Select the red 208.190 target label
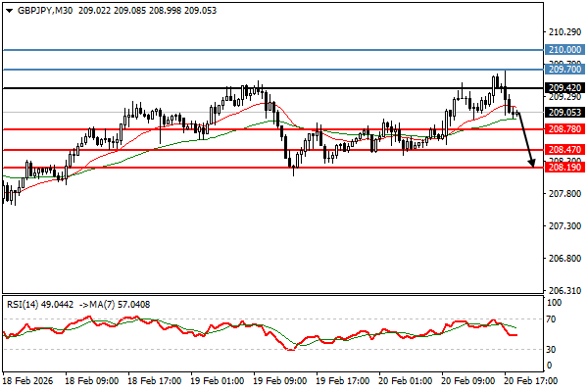 pyautogui.click(x=565, y=168)
